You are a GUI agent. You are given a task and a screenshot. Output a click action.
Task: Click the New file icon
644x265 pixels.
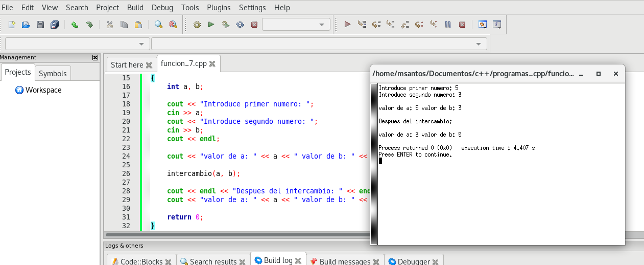(12, 25)
